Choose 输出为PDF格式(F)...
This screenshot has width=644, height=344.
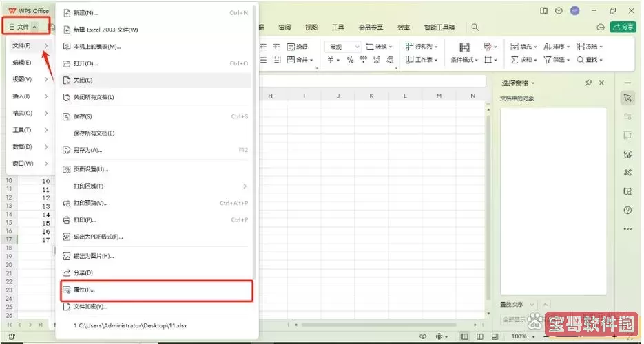(155, 237)
